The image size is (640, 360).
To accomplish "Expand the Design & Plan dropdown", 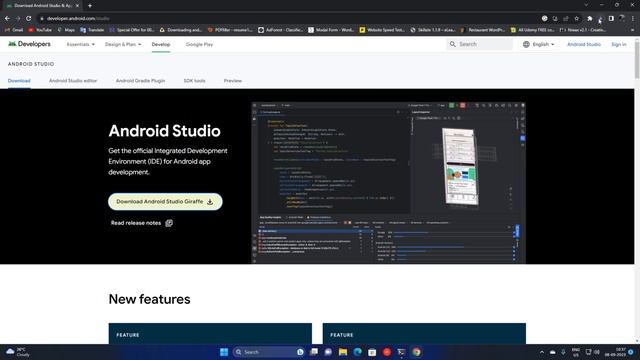I will click(x=123, y=44).
